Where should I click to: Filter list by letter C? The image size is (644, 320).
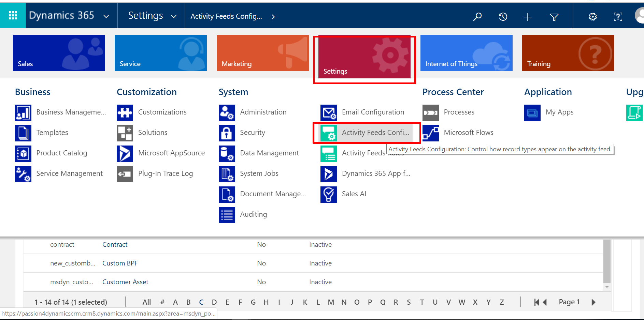201,302
